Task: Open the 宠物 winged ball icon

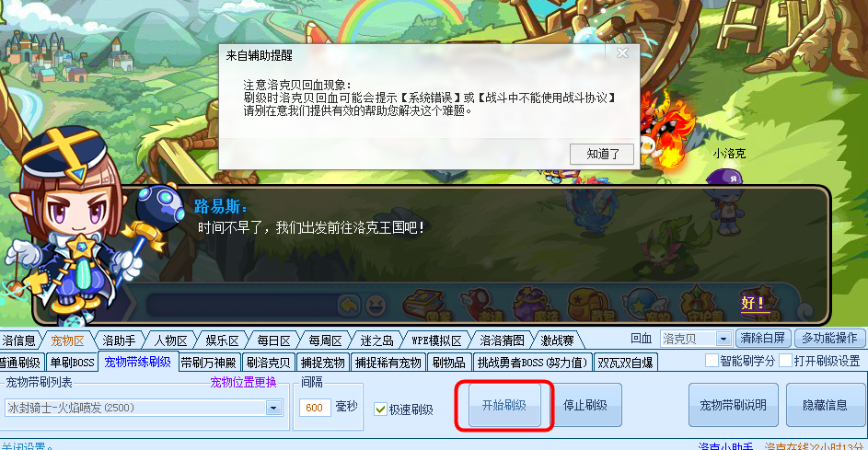Action: point(644,305)
